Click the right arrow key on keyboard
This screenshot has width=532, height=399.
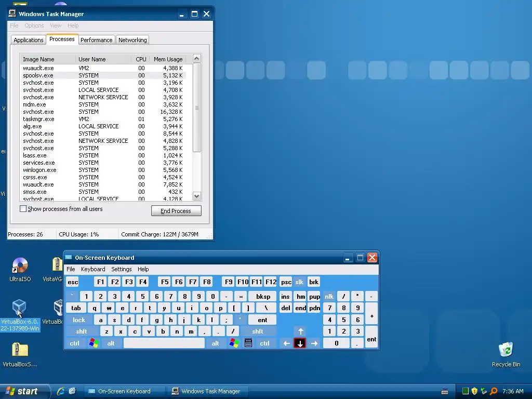tap(314, 343)
